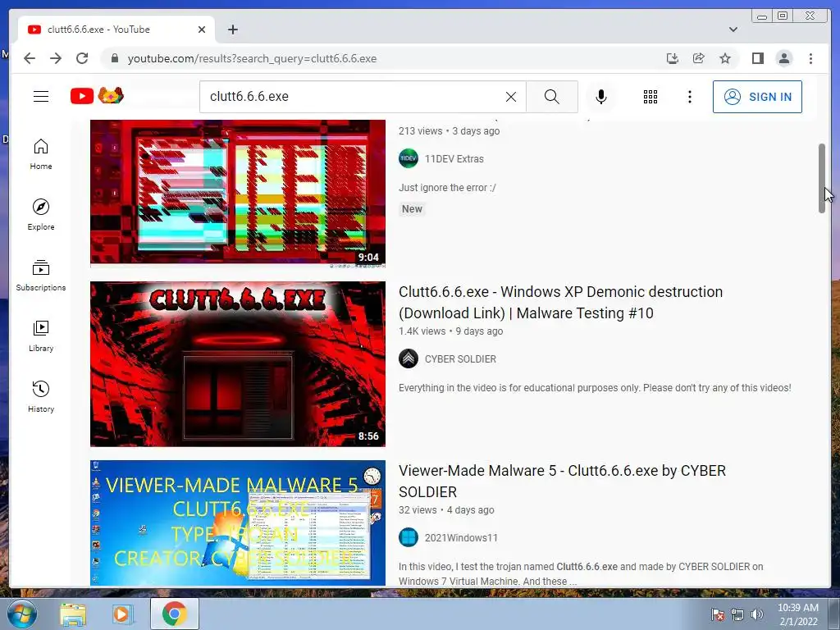Screen dimensions: 840x630
Task: Open YouTube settings three-dot menu
Action: pos(689,97)
